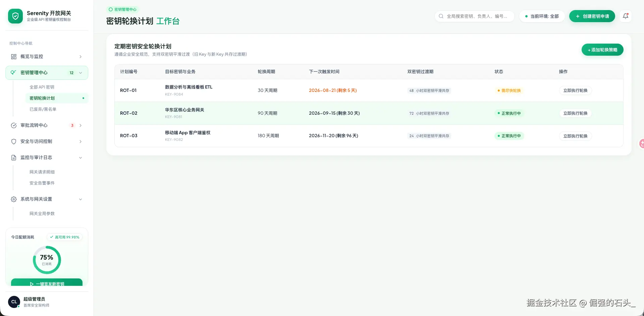Click the ROT-03 plan number

tap(128, 136)
